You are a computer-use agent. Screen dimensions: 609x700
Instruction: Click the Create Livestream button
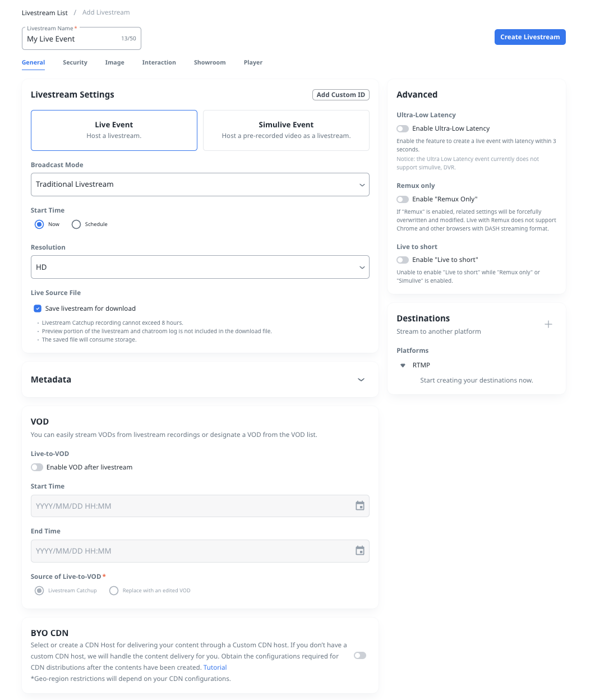click(529, 37)
